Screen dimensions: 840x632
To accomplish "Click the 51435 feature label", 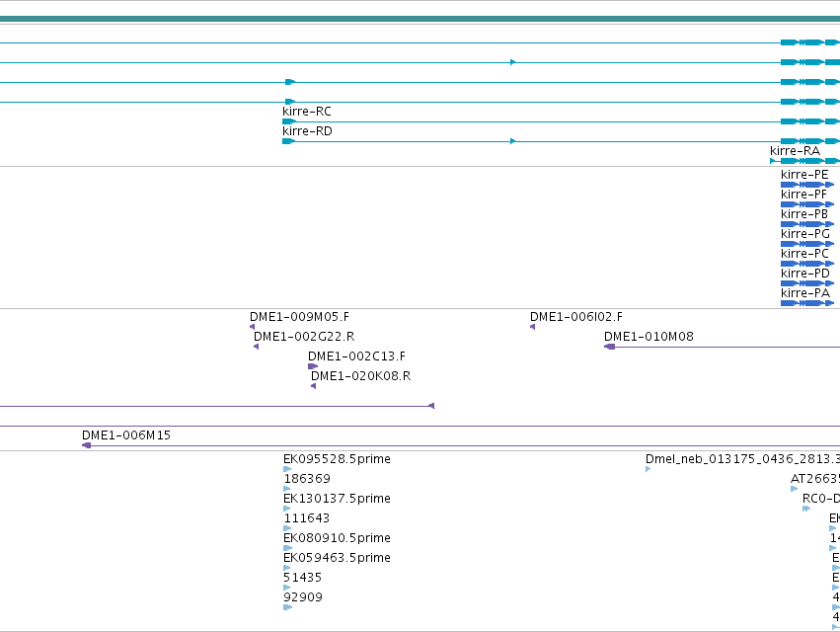I will [x=303, y=578].
